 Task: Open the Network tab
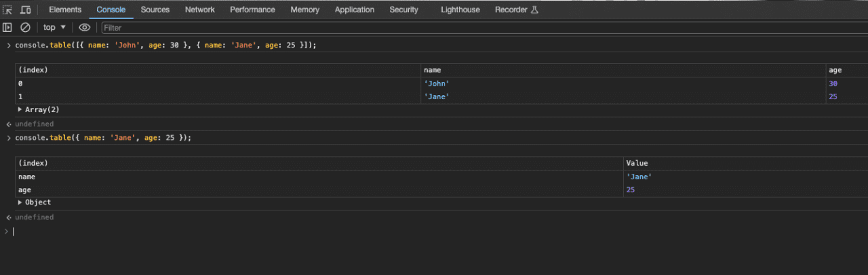coord(200,10)
